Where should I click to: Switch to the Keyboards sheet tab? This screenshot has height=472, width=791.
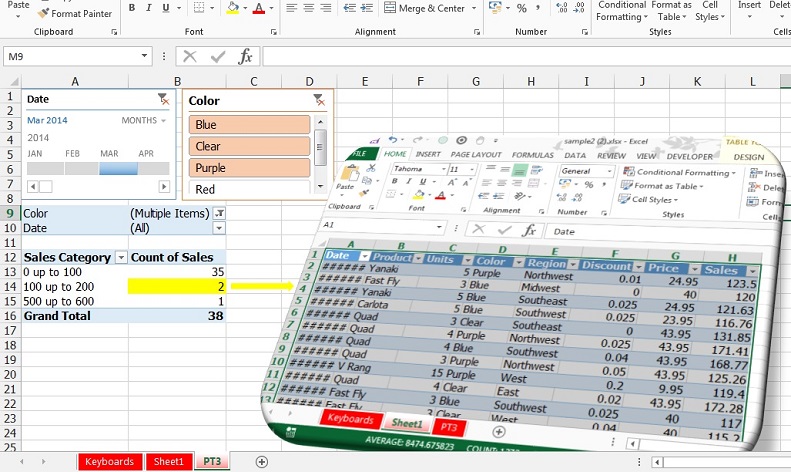tap(109, 461)
